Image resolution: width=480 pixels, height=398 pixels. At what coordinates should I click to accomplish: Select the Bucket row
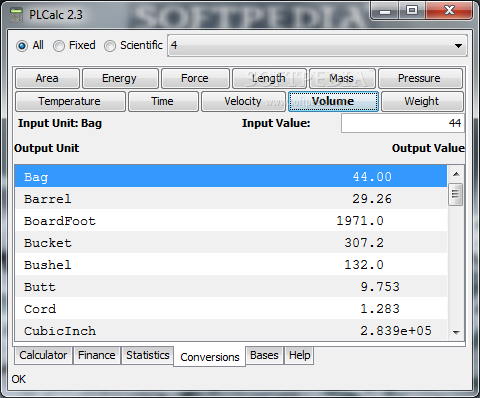(231, 242)
